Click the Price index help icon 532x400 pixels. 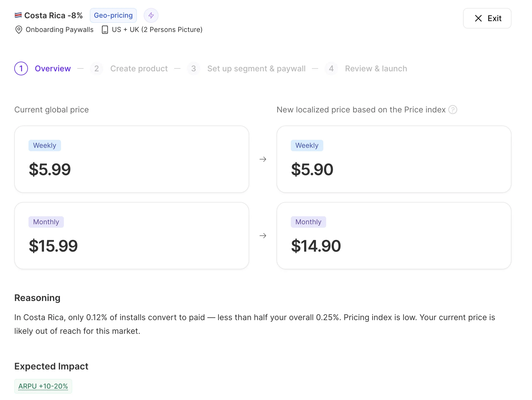click(x=453, y=110)
